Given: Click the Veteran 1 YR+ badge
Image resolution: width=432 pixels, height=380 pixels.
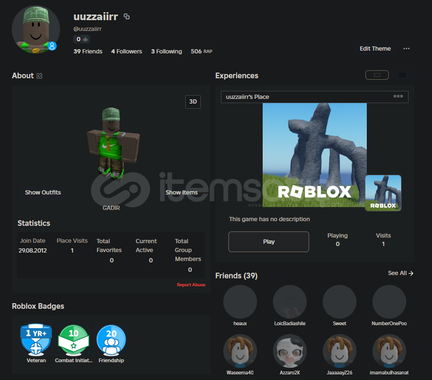Looking at the screenshot, I should [36, 339].
